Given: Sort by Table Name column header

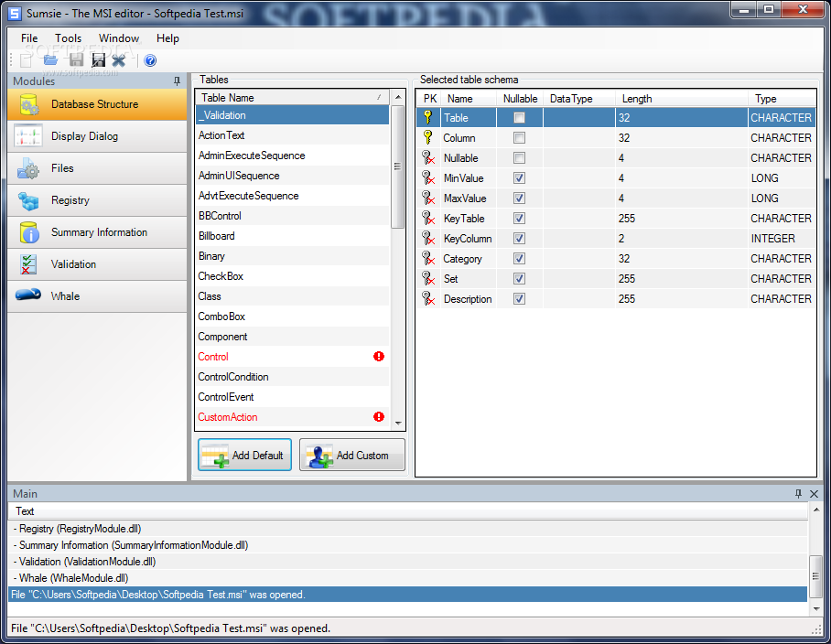Looking at the screenshot, I should (293, 98).
